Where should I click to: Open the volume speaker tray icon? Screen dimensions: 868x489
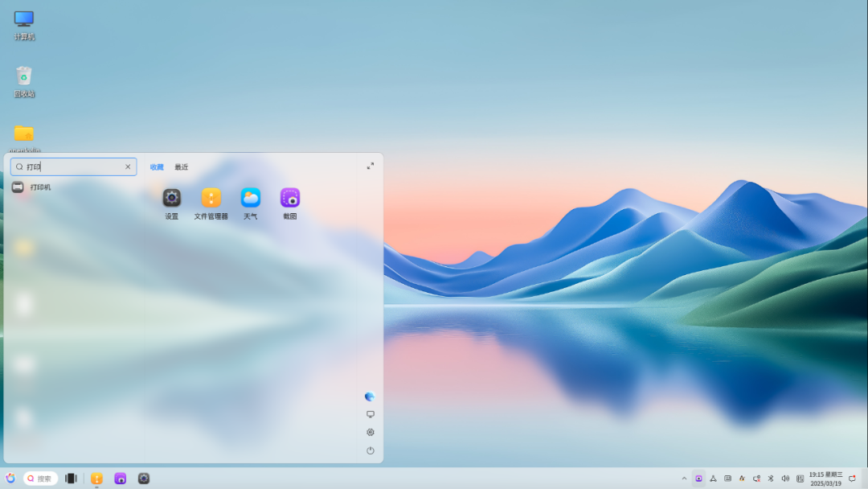click(x=785, y=479)
